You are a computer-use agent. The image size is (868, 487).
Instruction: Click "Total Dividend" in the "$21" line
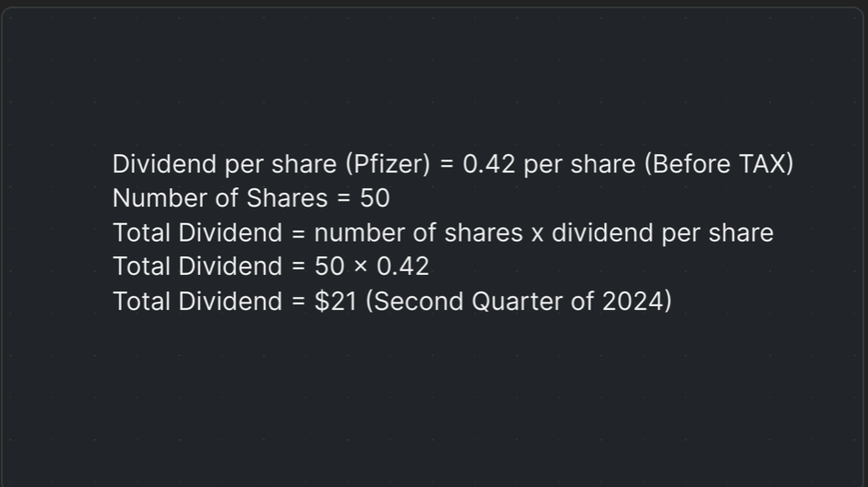coord(196,301)
